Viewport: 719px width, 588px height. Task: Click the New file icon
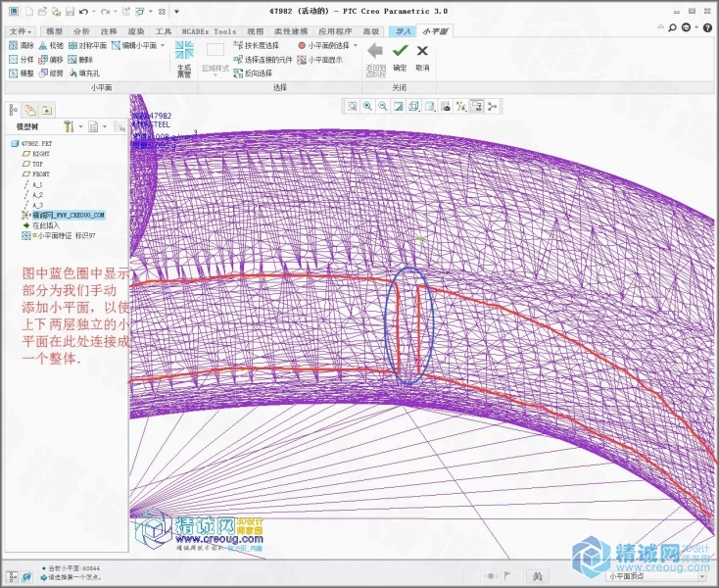tap(28, 11)
